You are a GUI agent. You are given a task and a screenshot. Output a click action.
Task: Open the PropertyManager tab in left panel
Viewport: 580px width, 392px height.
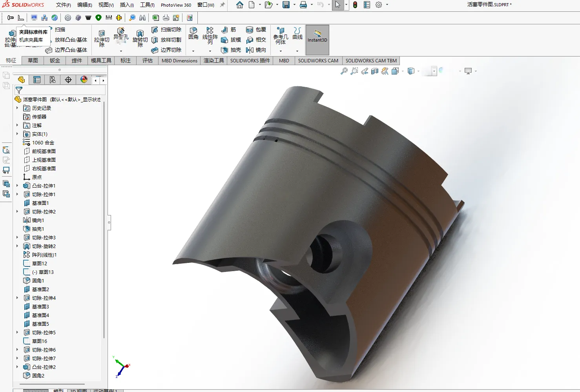point(37,80)
